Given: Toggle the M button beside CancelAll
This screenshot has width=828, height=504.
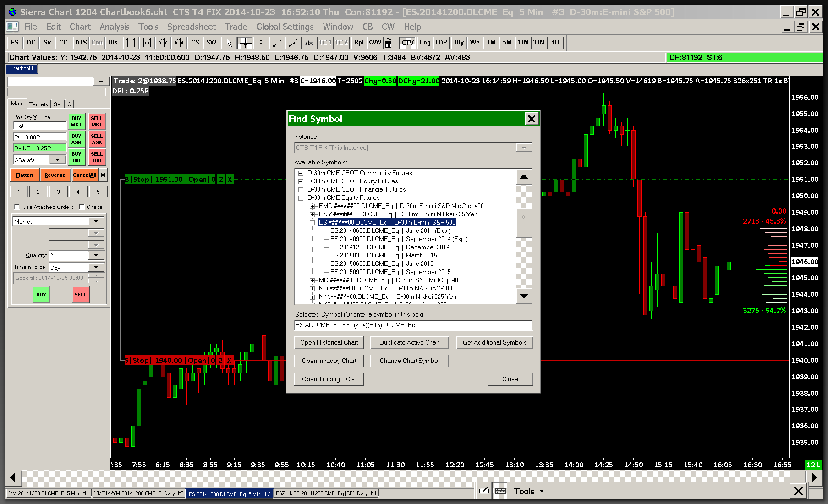Looking at the screenshot, I should pos(103,175).
